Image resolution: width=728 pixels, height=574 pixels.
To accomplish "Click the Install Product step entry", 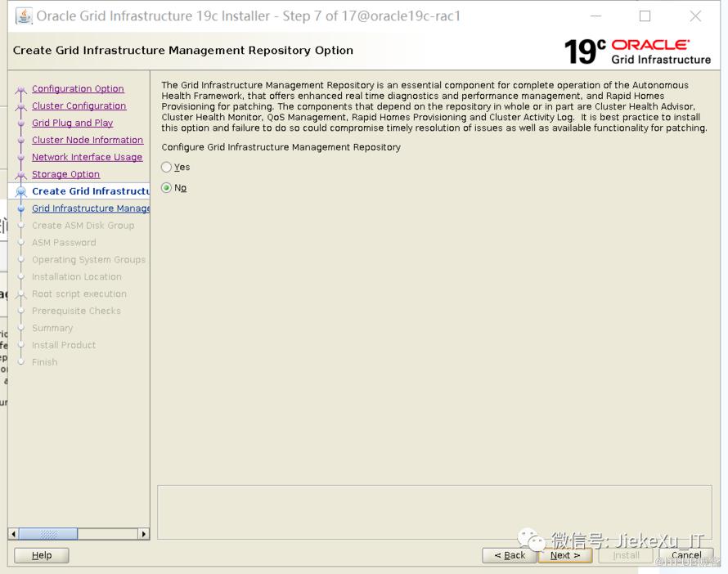I will tap(64, 345).
